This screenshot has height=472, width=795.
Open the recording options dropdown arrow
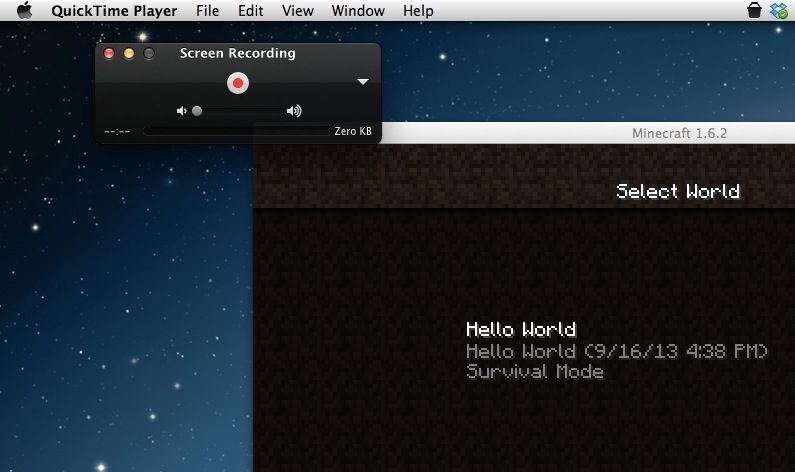tap(363, 82)
